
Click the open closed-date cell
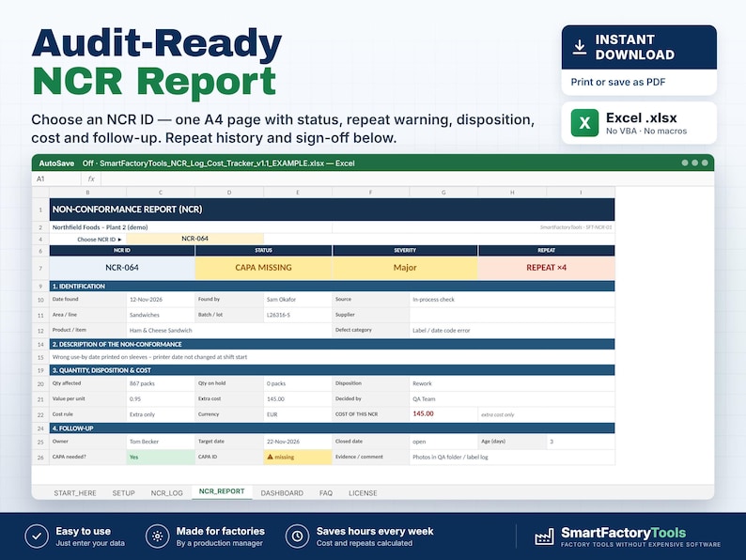point(443,442)
